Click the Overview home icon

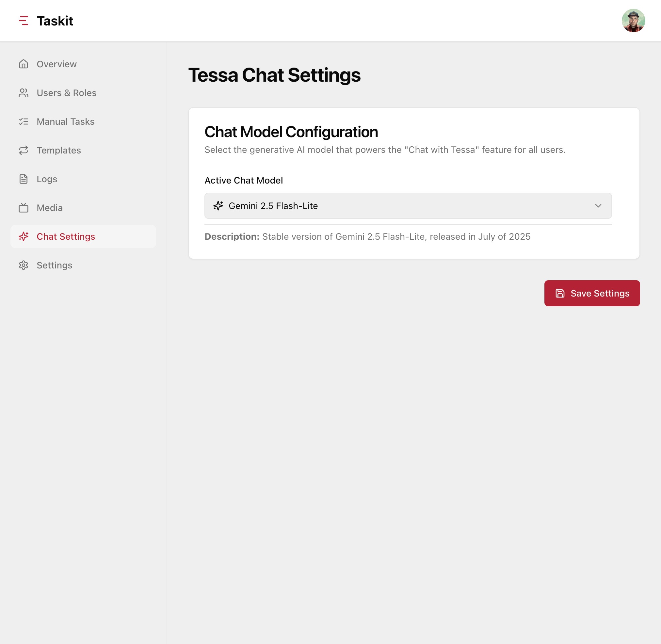24,64
